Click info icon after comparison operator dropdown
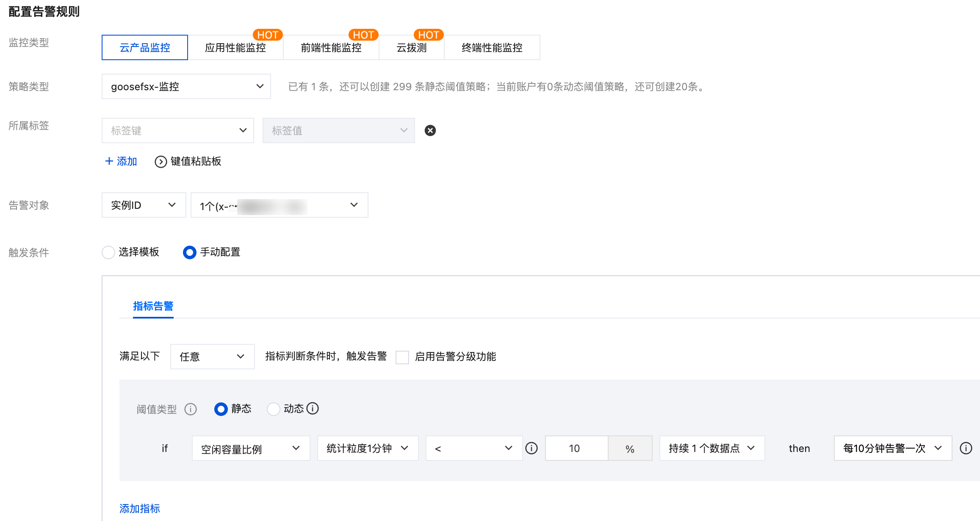980x521 pixels. click(x=532, y=448)
